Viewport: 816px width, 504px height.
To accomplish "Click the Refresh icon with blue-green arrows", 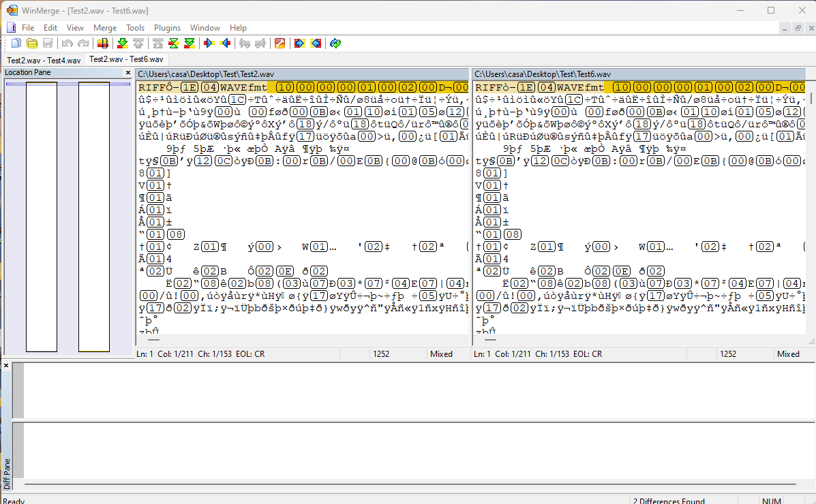I will coord(335,43).
